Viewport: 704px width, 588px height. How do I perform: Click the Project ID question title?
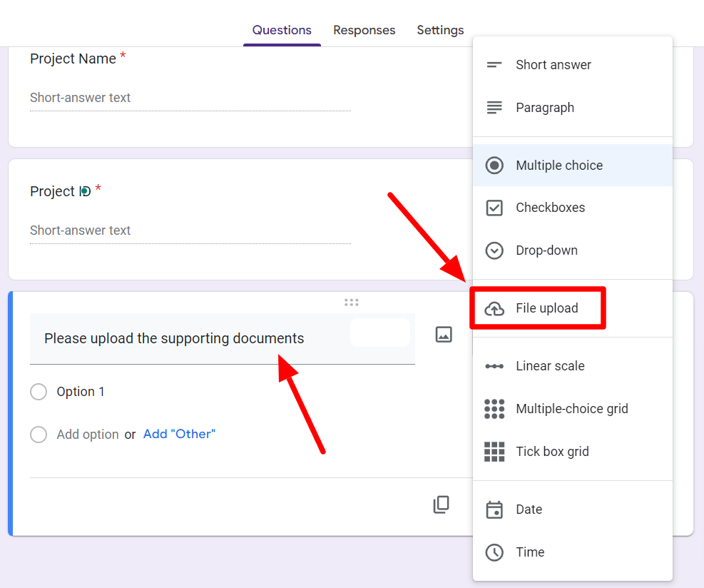pyautogui.click(x=61, y=191)
